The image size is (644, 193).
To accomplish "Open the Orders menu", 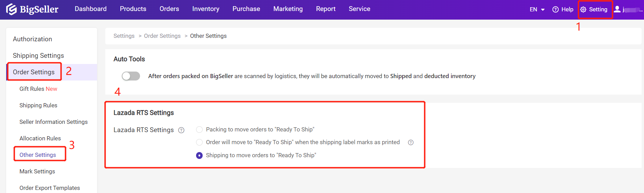I will [169, 9].
